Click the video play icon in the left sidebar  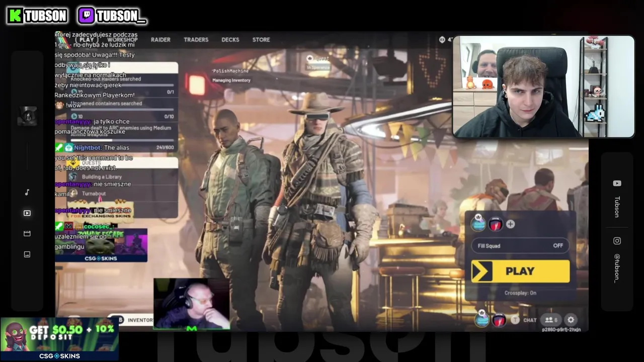click(27, 213)
